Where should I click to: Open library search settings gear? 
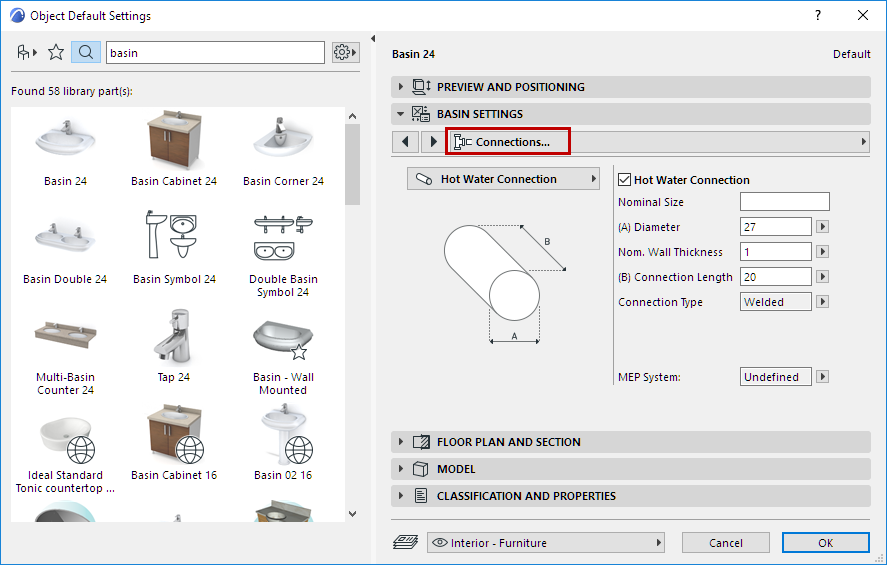click(345, 53)
